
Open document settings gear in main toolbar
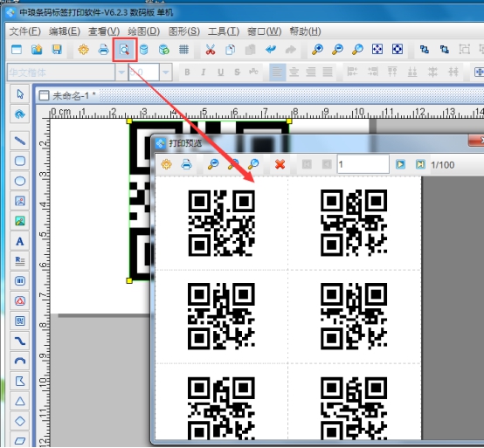tap(83, 50)
